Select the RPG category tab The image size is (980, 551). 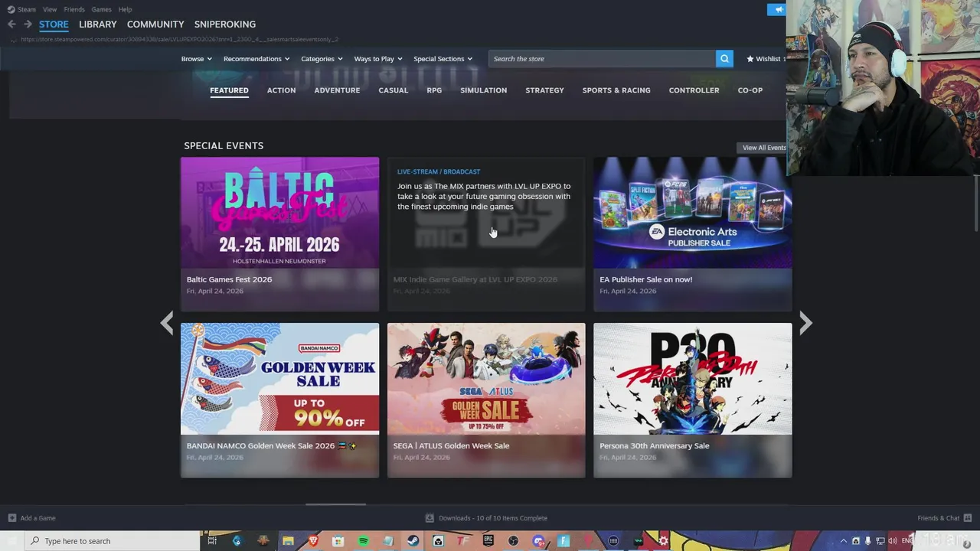pyautogui.click(x=434, y=90)
